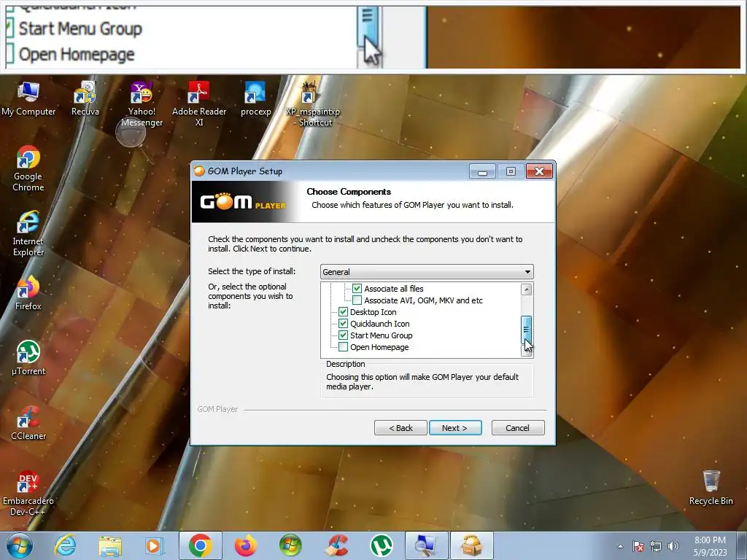Open µTorrent from the taskbar
This screenshot has width=747, height=560.
pos(381,545)
